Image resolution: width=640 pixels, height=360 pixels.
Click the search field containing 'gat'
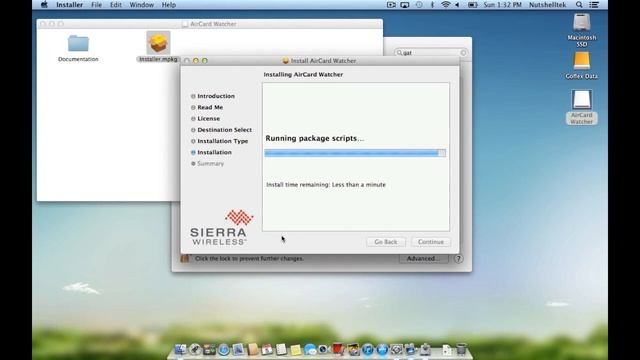coord(431,53)
